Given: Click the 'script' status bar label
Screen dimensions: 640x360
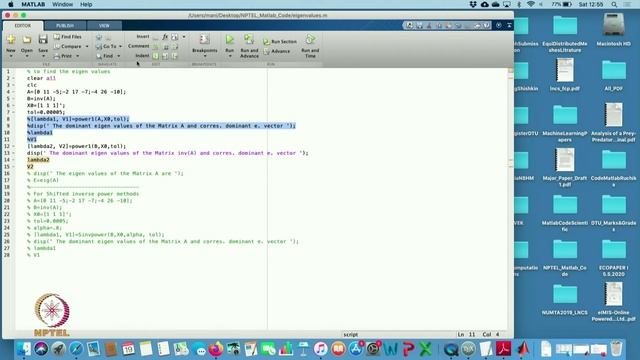Looking at the screenshot, I should (351, 335).
